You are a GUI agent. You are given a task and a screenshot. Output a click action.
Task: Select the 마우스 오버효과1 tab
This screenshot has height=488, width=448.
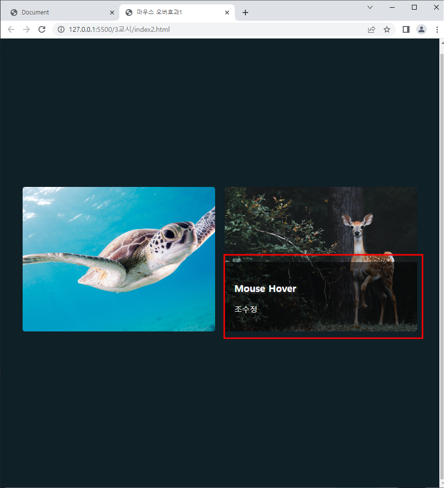coord(177,13)
